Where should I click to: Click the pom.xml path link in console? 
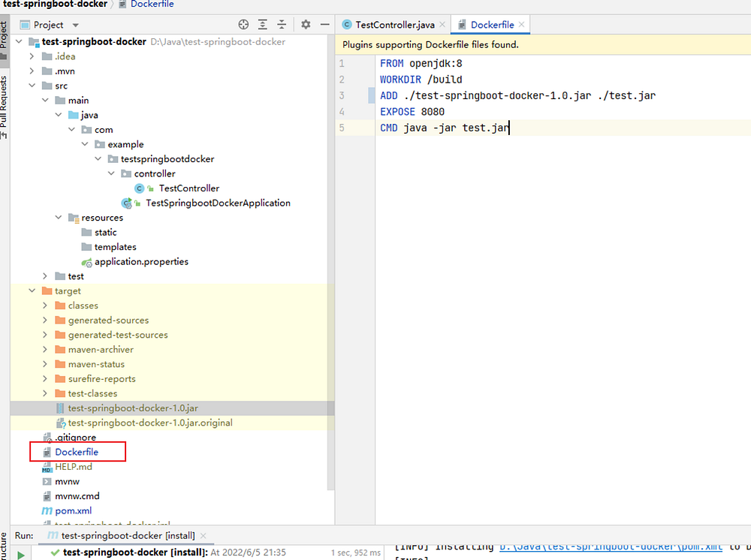pyautogui.click(x=611, y=547)
